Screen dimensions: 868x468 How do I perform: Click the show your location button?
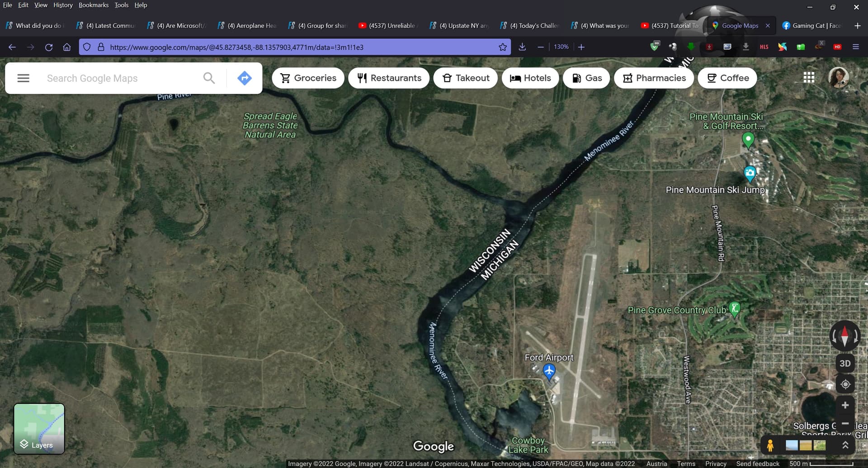point(845,384)
